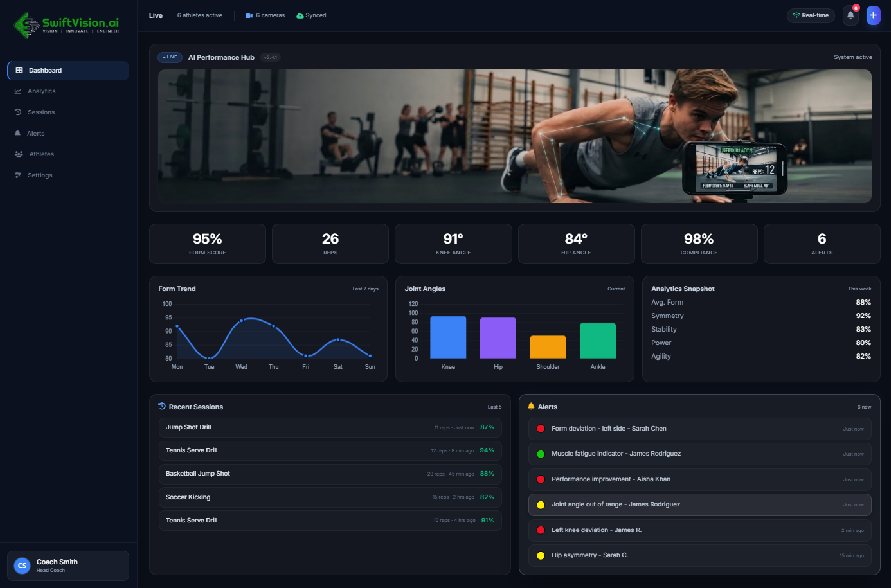This screenshot has width=891, height=588.
Task: Click the Agility 82% row
Action: click(x=761, y=357)
